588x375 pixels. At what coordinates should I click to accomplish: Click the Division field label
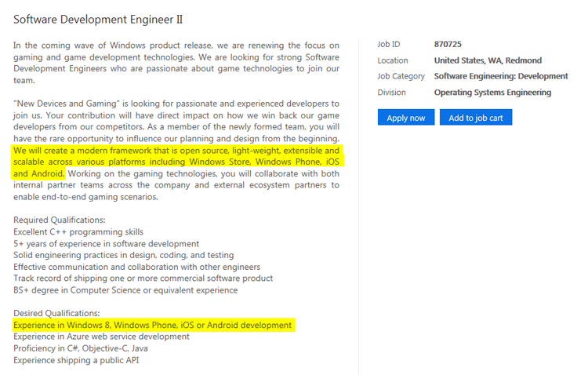click(x=391, y=93)
